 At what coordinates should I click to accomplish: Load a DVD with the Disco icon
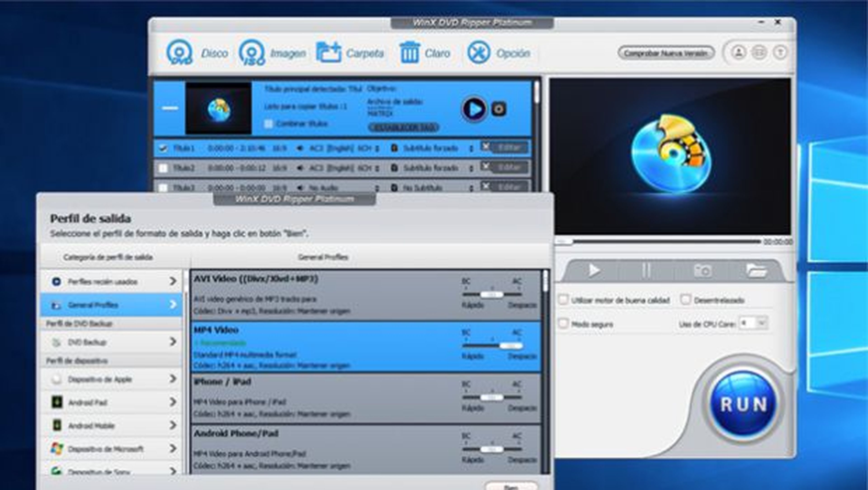[x=180, y=53]
